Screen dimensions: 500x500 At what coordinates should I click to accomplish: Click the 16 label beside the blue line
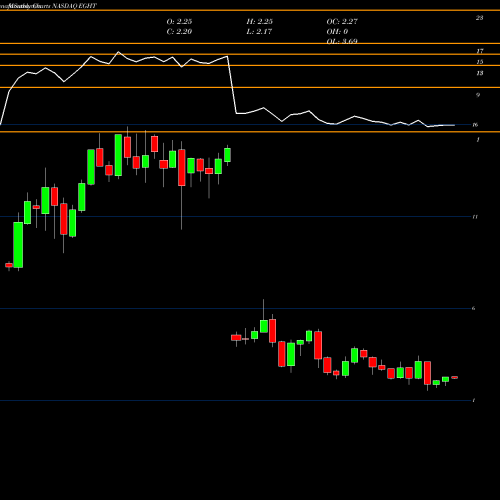tap(475, 125)
